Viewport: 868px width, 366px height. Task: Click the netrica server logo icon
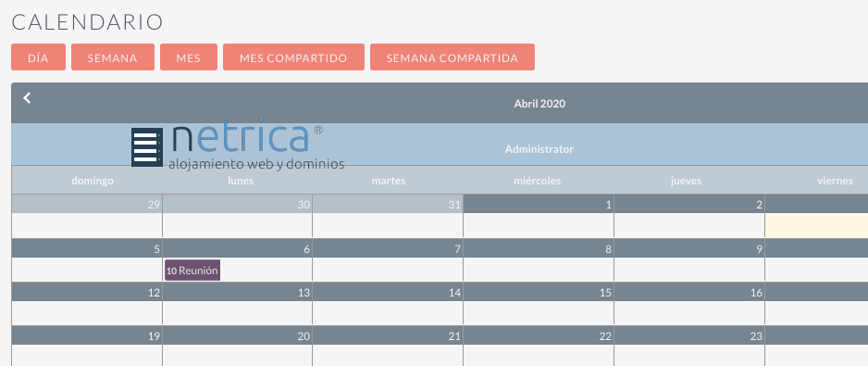click(147, 147)
